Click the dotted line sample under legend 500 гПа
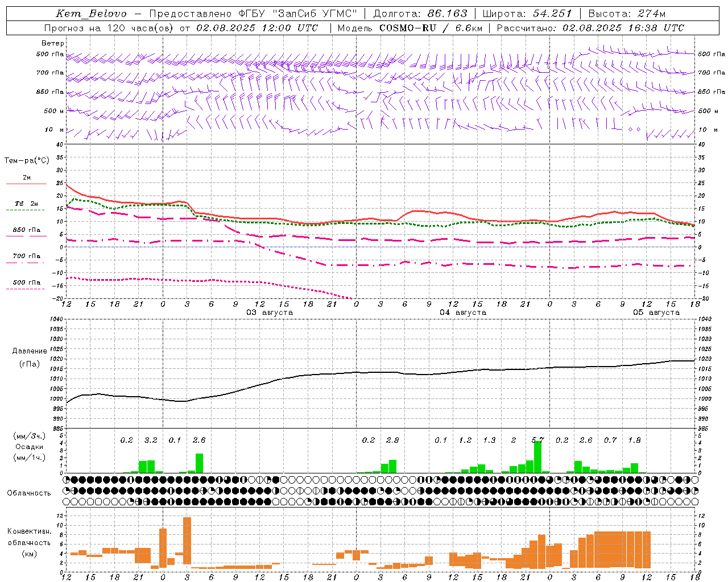728x582 pixels. (26, 289)
